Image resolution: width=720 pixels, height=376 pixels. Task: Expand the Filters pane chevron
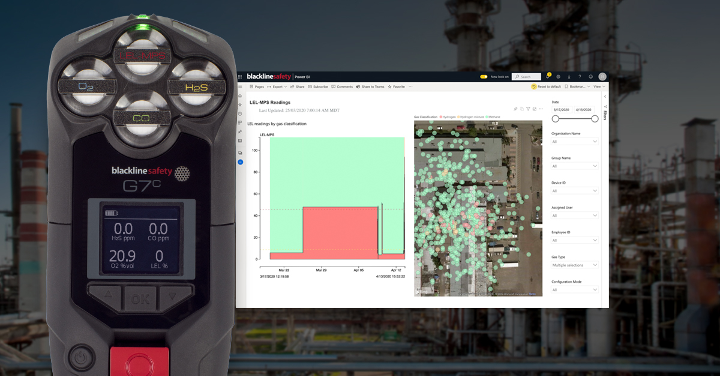pyautogui.click(x=605, y=96)
